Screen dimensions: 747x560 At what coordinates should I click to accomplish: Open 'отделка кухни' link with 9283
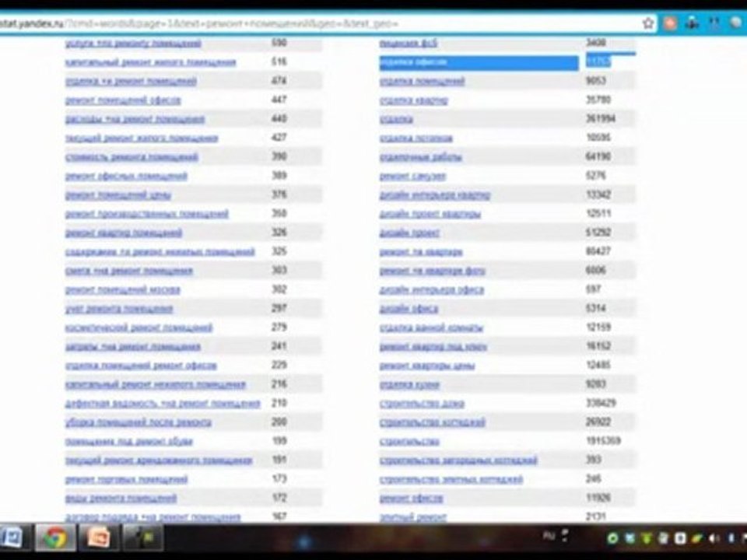(410, 385)
